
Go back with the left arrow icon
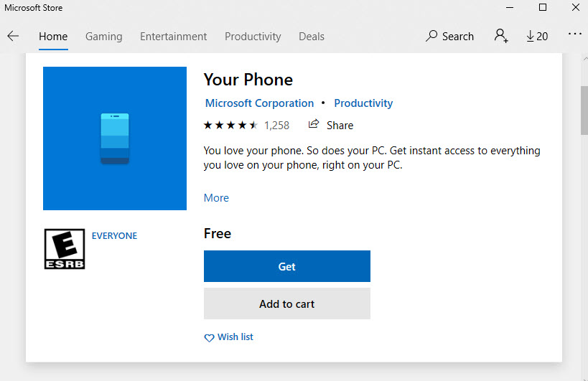pyautogui.click(x=13, y=36)
